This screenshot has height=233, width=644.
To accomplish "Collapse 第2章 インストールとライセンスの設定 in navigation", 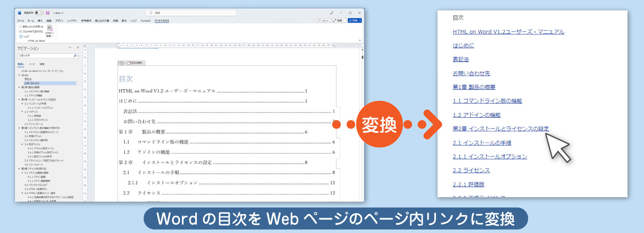I will pos(19,100).
